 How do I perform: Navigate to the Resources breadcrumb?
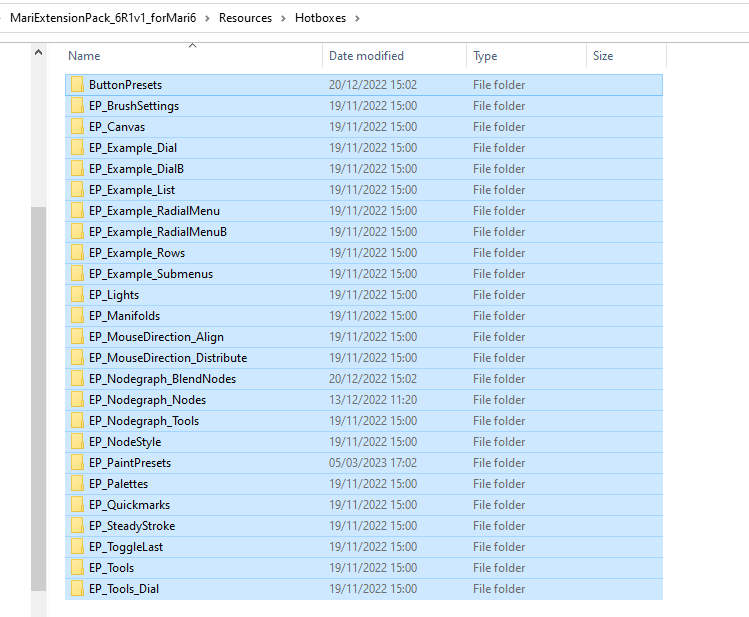click(x=245, y=18)
